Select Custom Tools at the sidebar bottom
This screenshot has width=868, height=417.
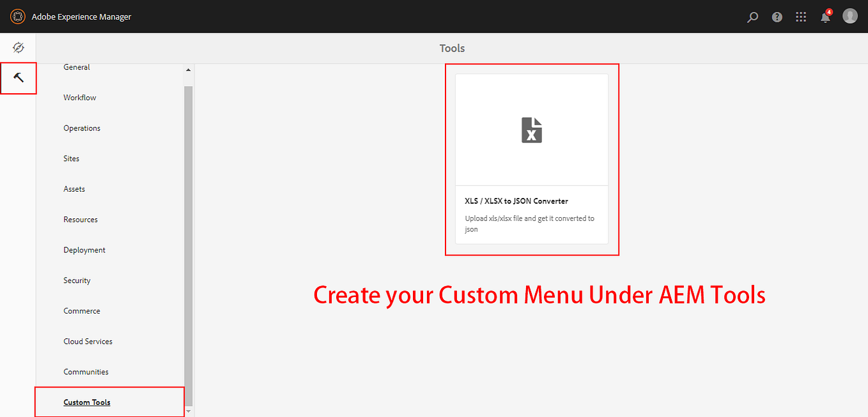pyautogui.click(x=87, y=402)
